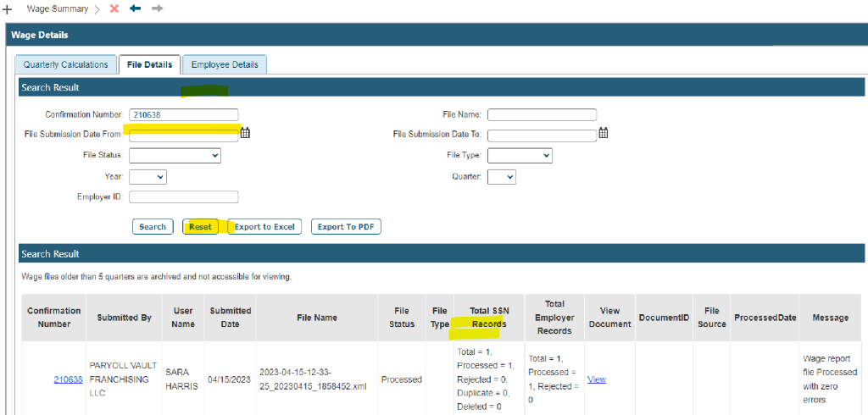Click the Submitted By column header
This screenshot has width=868, height=415.
click(124, 318)
